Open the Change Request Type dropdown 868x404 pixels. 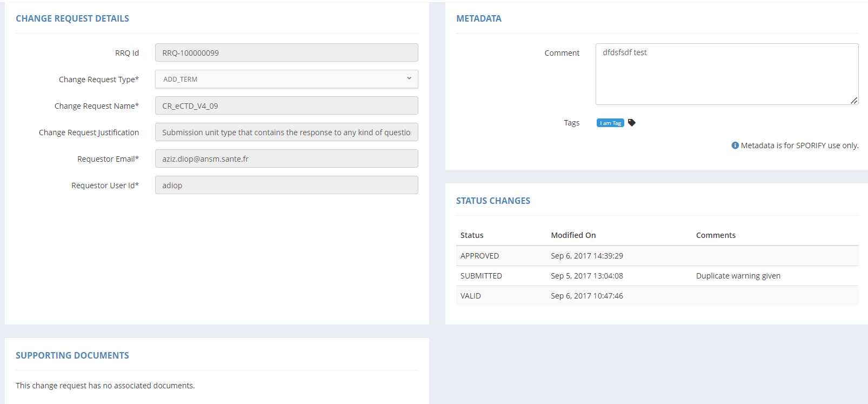286,79
